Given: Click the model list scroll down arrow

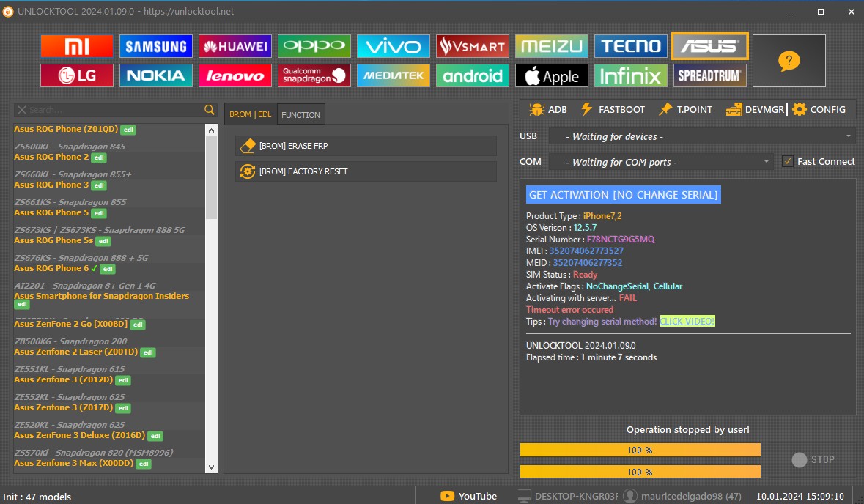Looking at the screenshot, I should [211, 467].
